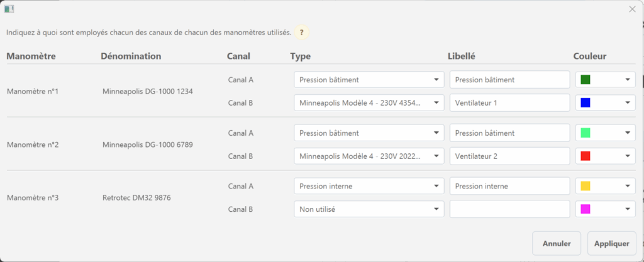Expand Manomètre n°1 Canal B Minneapolis Modèle dropdown
This screenshot has width=644, height=262.
369,102
